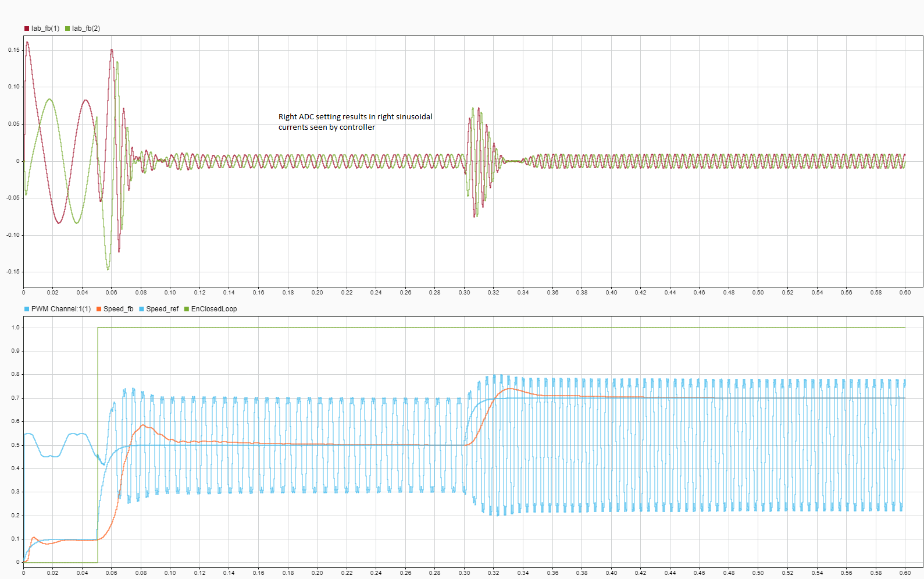Click the 0.60 time tick in the Iab_fb plot
Viewport: 924px width, 579px height.
click(x=905, y=293)
